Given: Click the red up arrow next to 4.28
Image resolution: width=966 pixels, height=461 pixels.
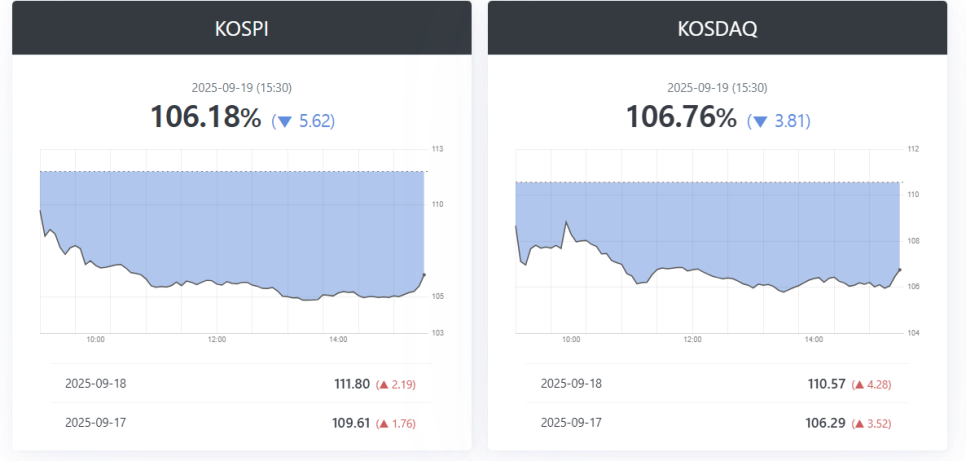Looking at the screenshot, I should [x=859, y=384].
